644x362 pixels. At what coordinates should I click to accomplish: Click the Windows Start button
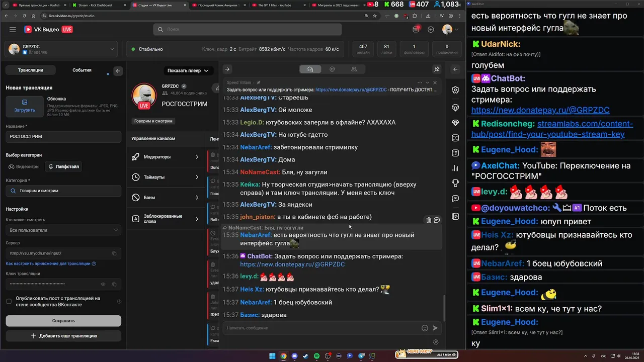272,356
